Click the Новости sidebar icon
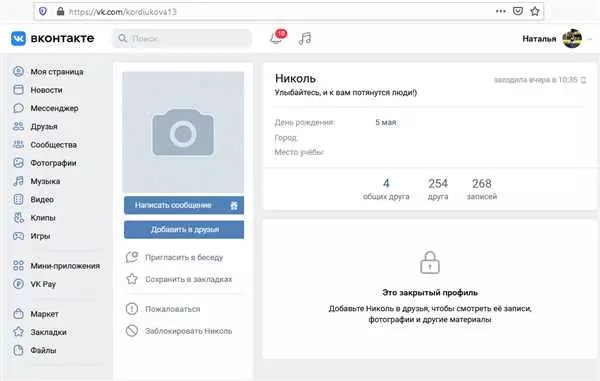 tap(18, 90)
